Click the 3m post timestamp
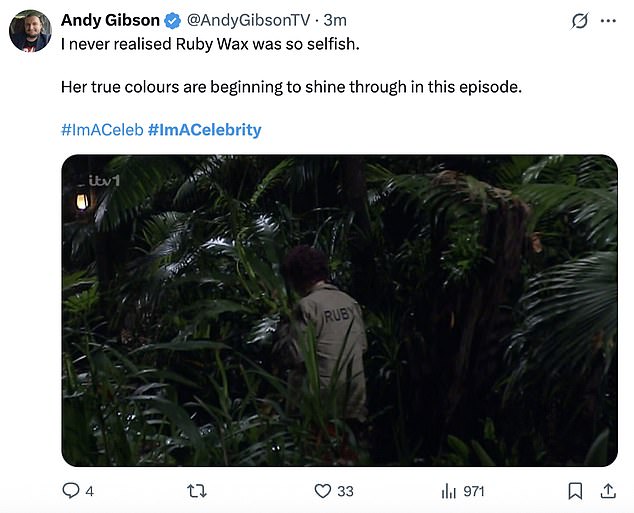The image size is (634, 513). coord(335,21)
